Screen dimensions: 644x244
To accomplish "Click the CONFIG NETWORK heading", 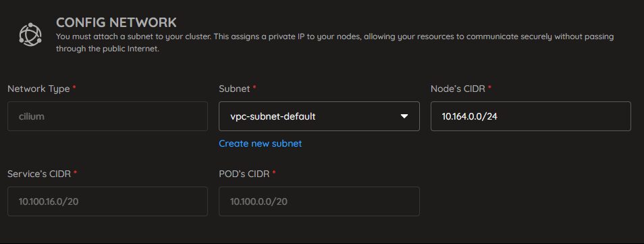I will click(x=116, y=22).
